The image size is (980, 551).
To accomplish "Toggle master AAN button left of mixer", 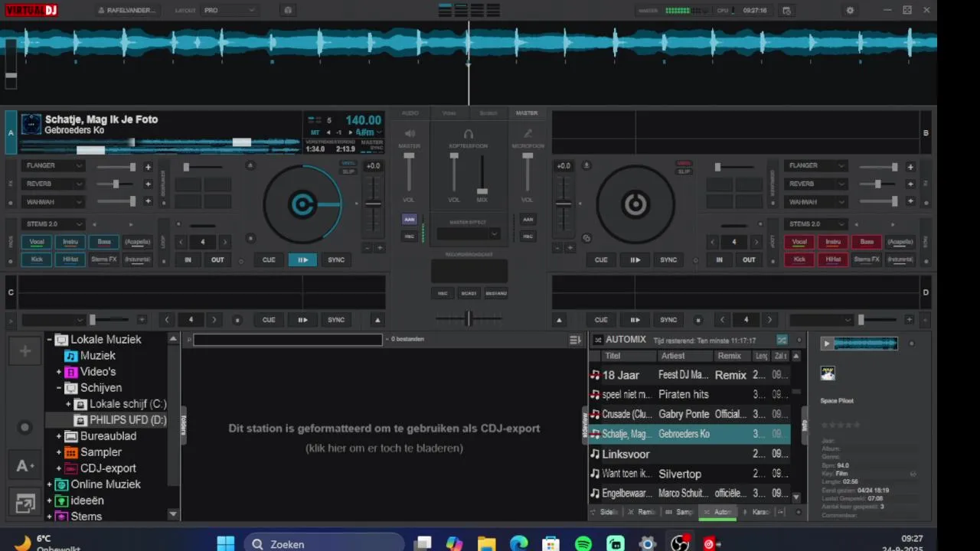I will (x=410, y=219).
